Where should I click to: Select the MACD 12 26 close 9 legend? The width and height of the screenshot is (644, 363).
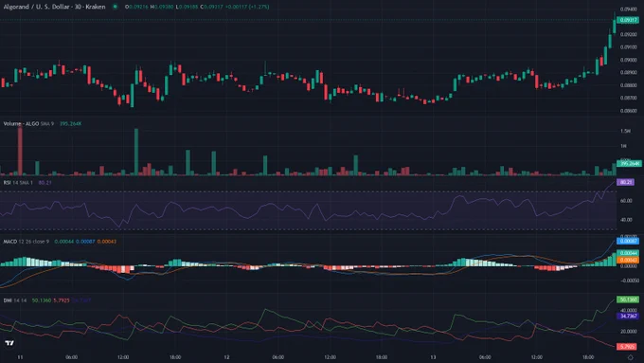(27, 242)
